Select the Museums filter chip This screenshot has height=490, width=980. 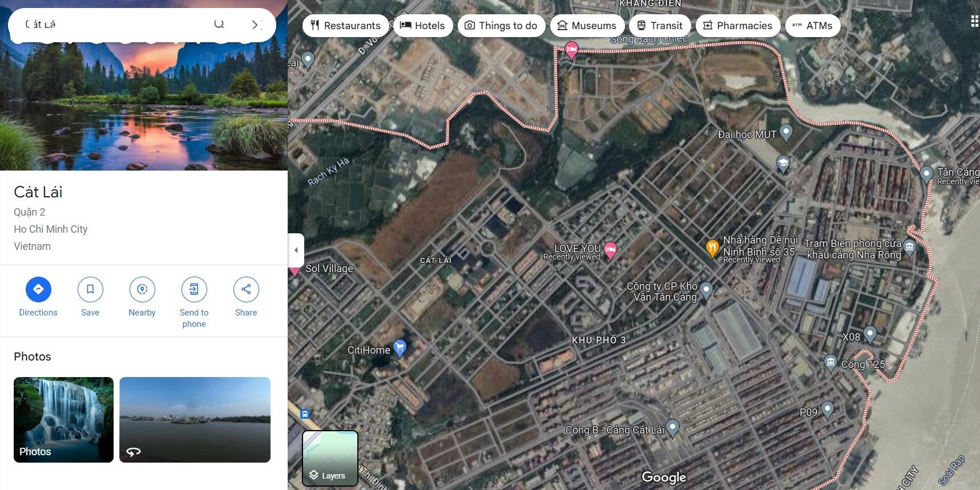click(587, 26)
